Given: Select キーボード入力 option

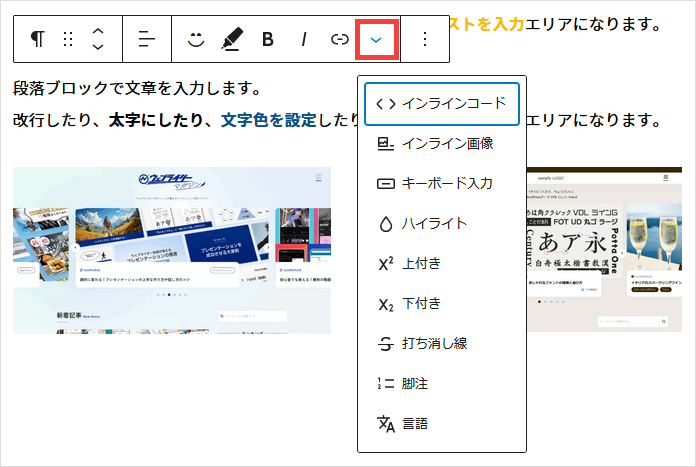Looking at the screenshot, I should coord(442,183).
